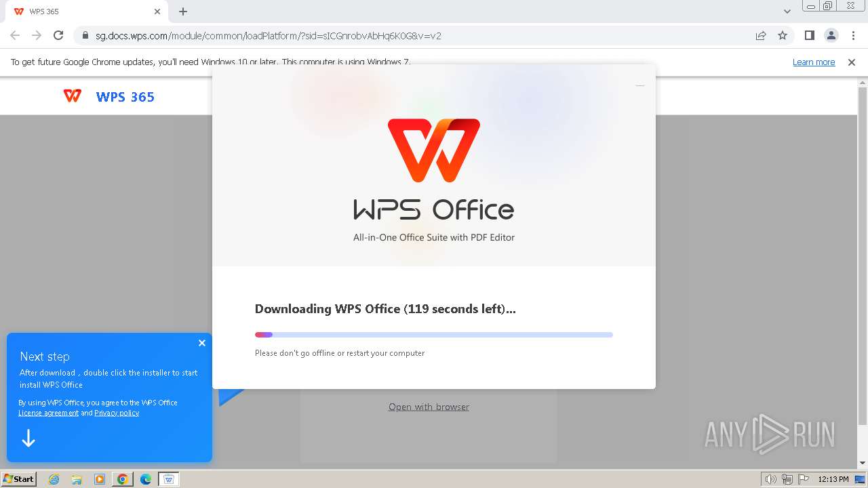Screen dimensions: 868x488
Task: Switch to Chrome in the taskbar
Action: pos(123,479)
